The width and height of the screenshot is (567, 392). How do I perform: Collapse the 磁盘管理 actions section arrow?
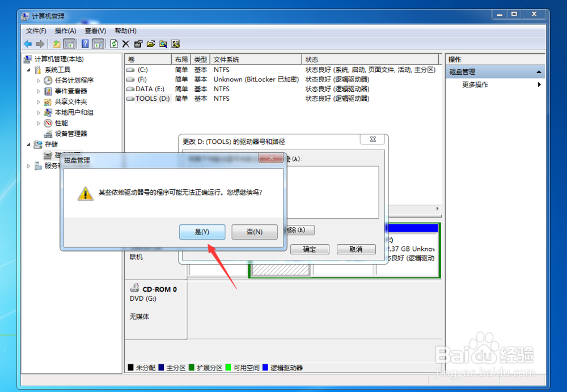tap(539, 72)
